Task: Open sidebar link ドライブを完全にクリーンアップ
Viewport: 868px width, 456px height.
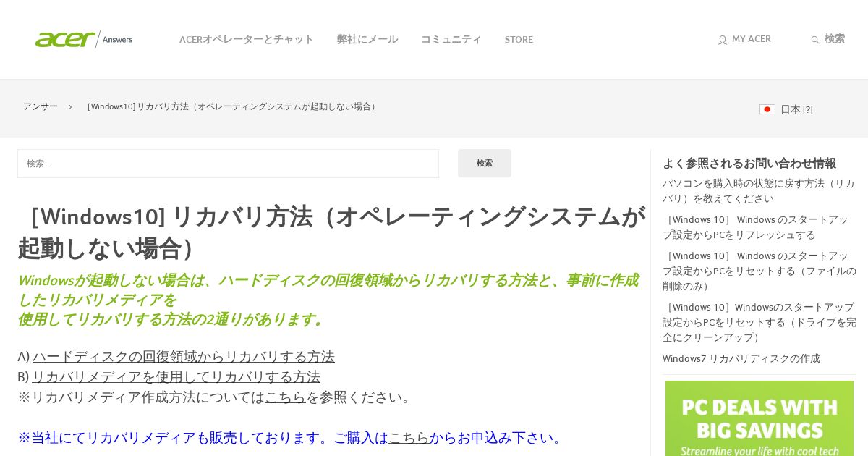Action: [759, 322]
